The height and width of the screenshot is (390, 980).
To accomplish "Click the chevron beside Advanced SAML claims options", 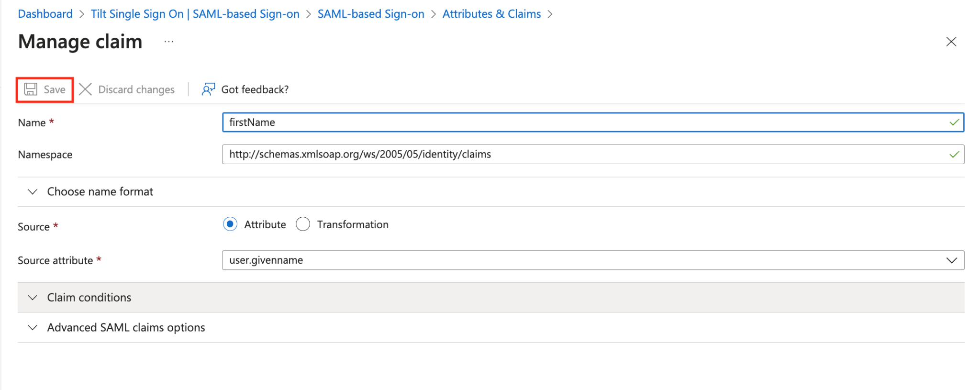I will click(33, 328).
